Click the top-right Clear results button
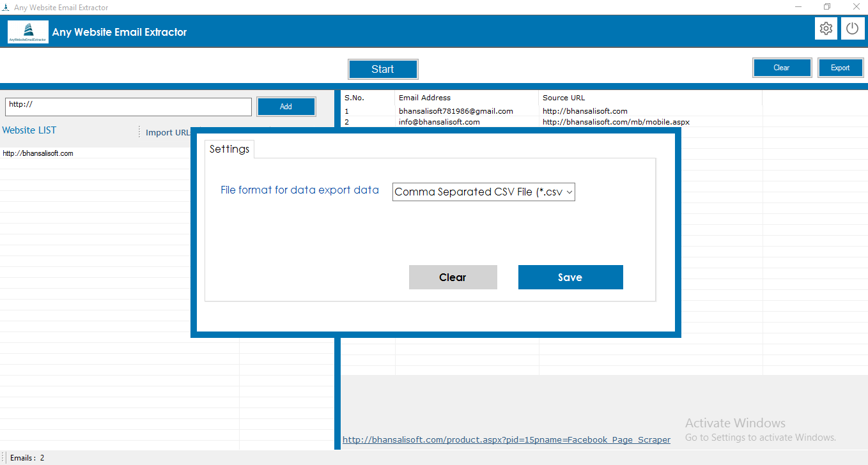 (782, 68)
